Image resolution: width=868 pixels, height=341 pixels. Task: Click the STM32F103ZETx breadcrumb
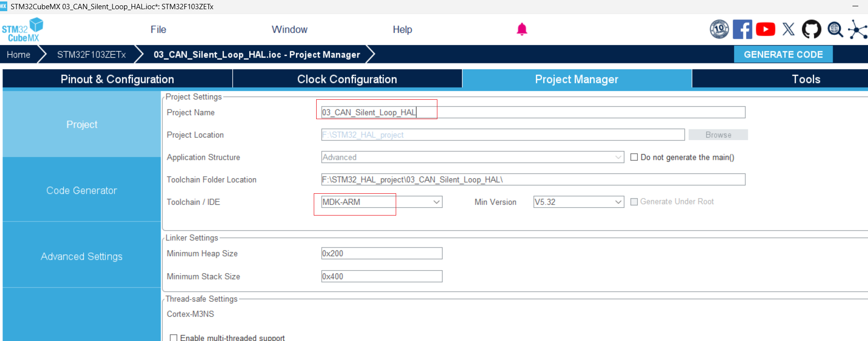[x=91, y=54]
